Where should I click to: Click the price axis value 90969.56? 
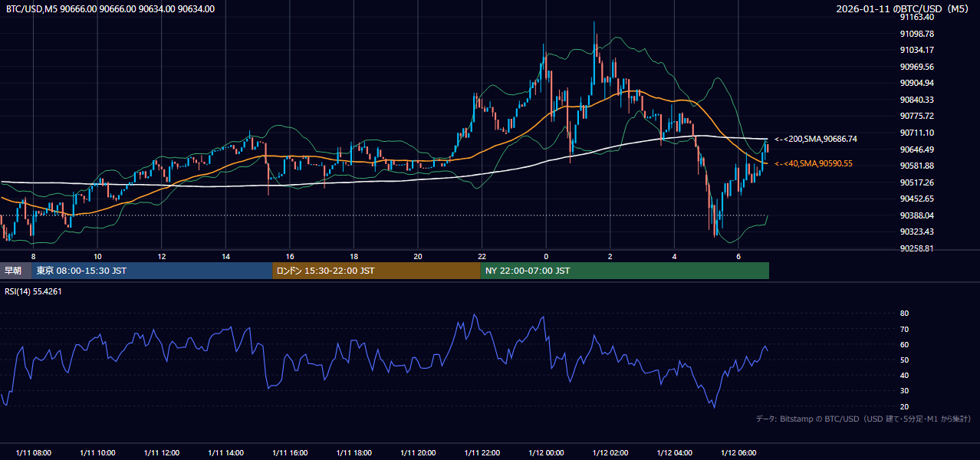(x=917, y=67)
